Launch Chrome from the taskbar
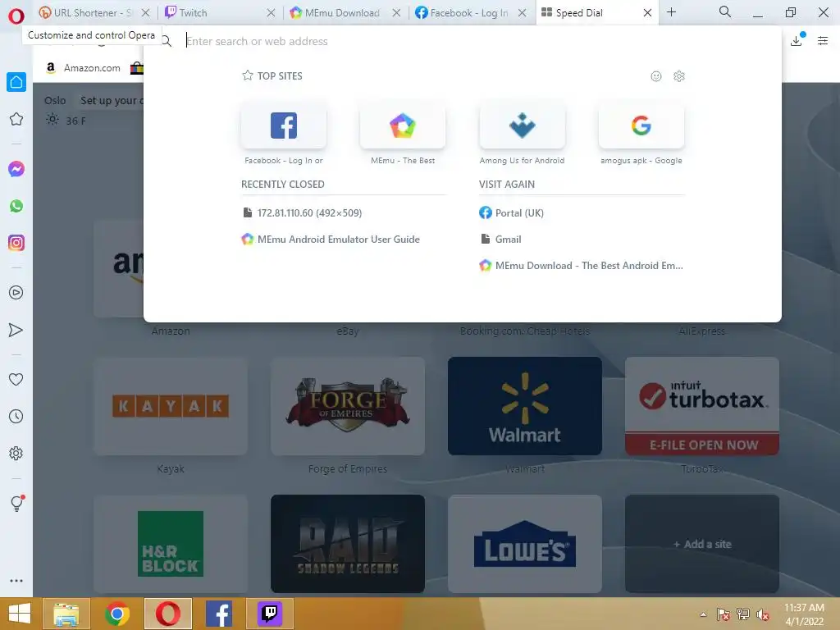Screen dimensions: 840x630 coord(116,614)
